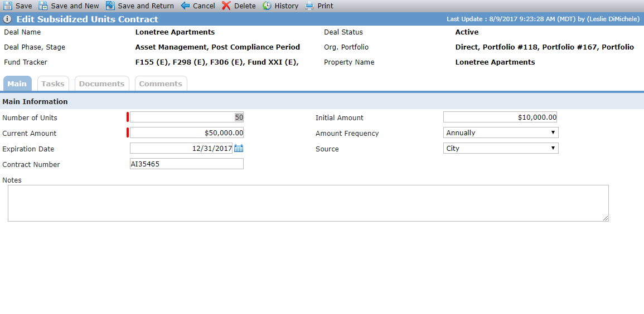Viewport: 644px width, 314px height.
Task: Select the Main tab
Action: pyautogui.click(x=17, y=84)
